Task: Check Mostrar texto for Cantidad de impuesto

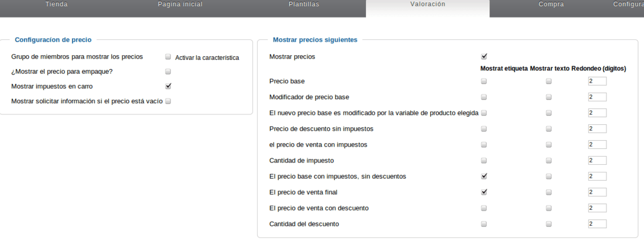Action: coord(549,161)
